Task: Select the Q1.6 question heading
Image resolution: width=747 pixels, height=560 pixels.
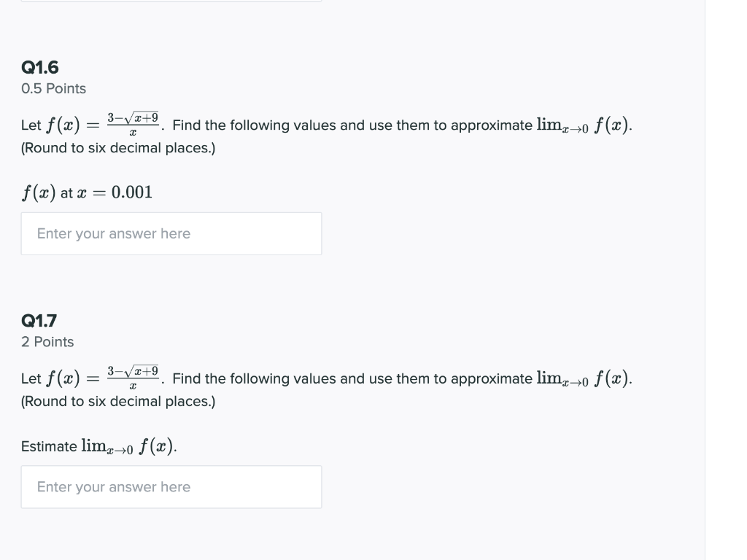Action: tap(38, 67)
